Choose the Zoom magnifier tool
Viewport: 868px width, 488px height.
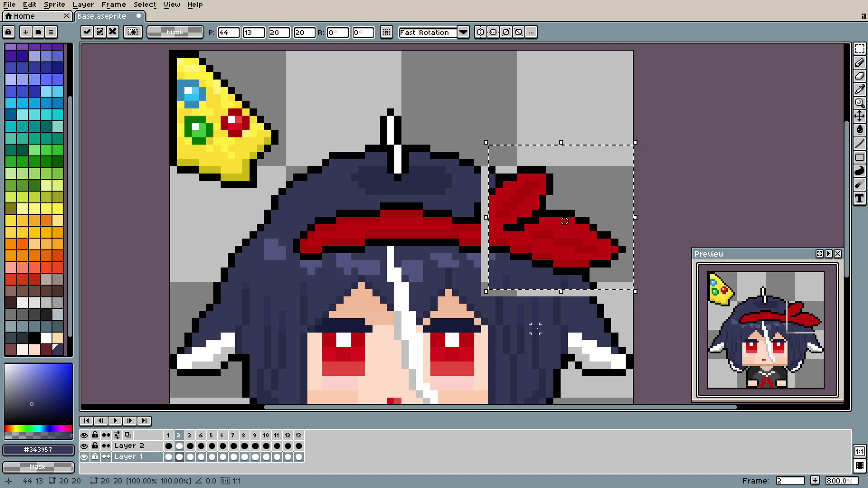click(x=859, y=103)
